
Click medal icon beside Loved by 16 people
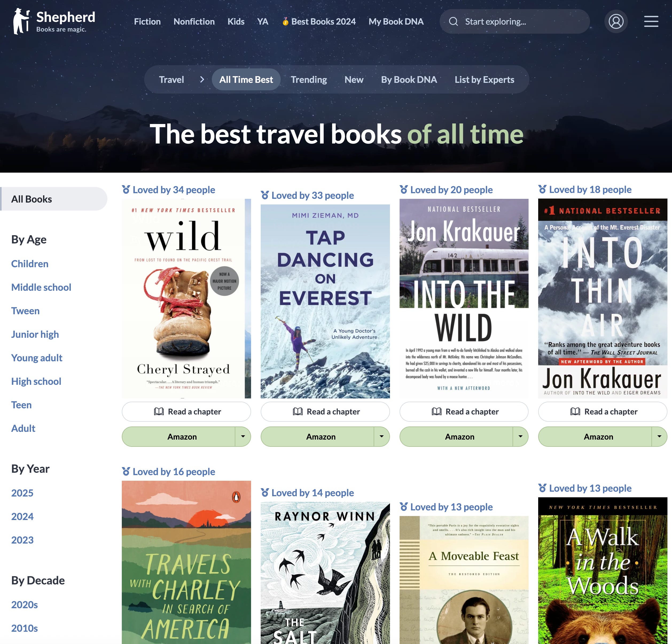[126, 471]
